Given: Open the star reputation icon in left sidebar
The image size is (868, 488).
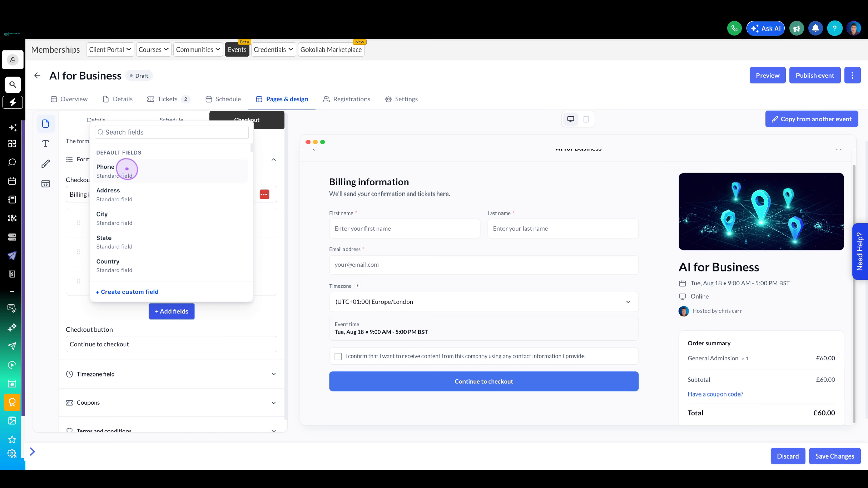Looking at the screenshot, I should [12, 440].
